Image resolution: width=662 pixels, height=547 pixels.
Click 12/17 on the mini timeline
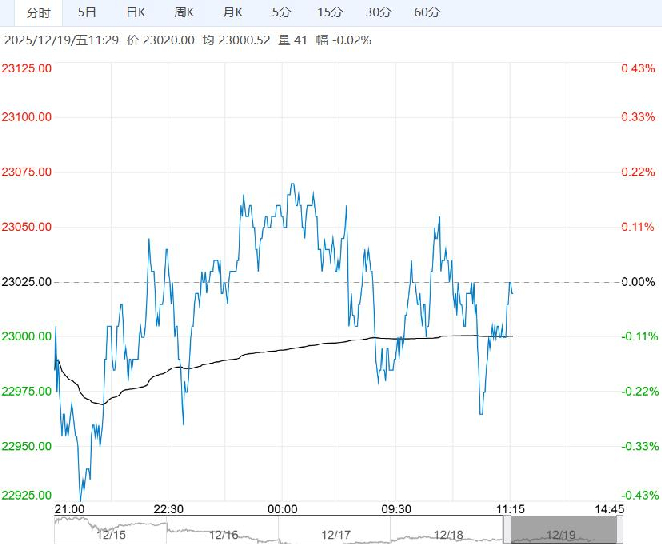click(337, 536)
